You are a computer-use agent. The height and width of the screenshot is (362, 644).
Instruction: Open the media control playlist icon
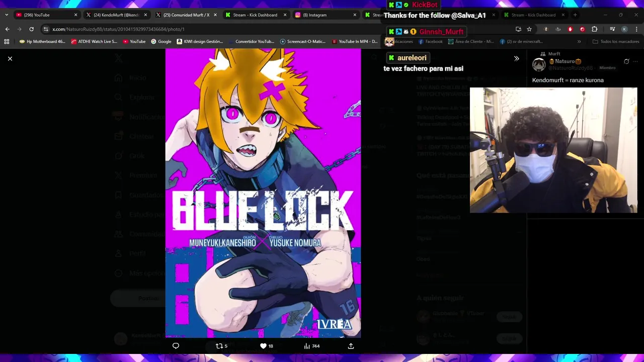[x=612, y=29]
